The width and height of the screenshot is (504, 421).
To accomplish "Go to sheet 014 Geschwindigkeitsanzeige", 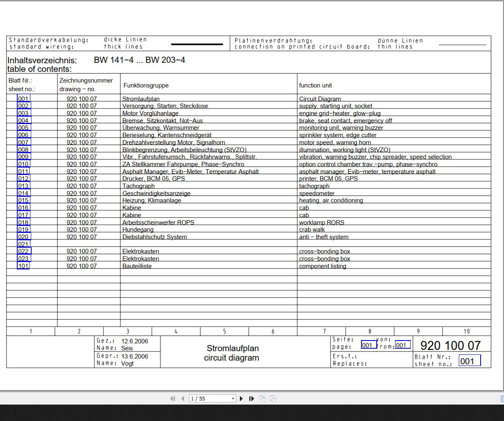I will pos(23,193).
